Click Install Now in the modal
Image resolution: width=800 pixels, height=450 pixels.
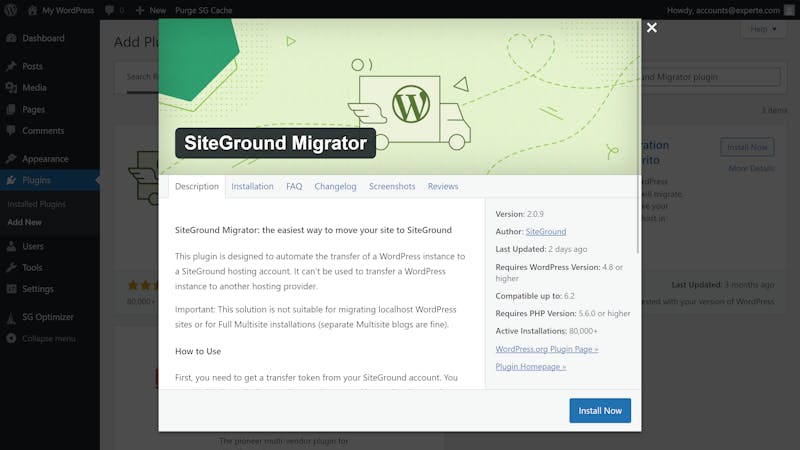(x=600, y=411)
